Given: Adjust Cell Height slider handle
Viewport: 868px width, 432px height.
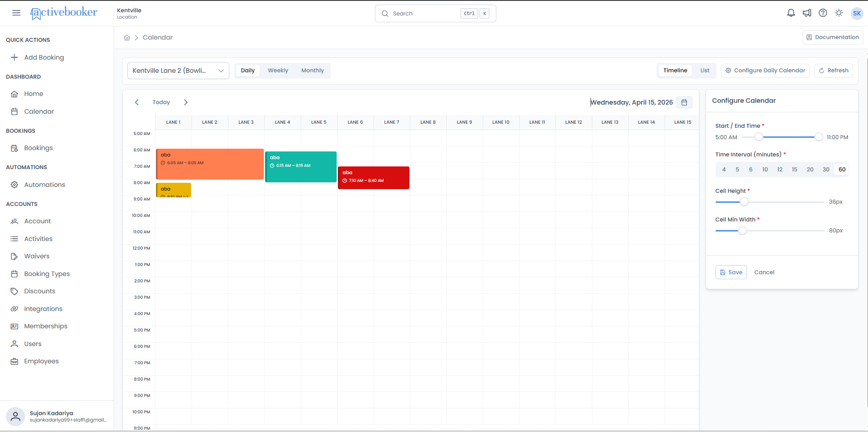Looking at the screenshot, I should tap(744, 202).
